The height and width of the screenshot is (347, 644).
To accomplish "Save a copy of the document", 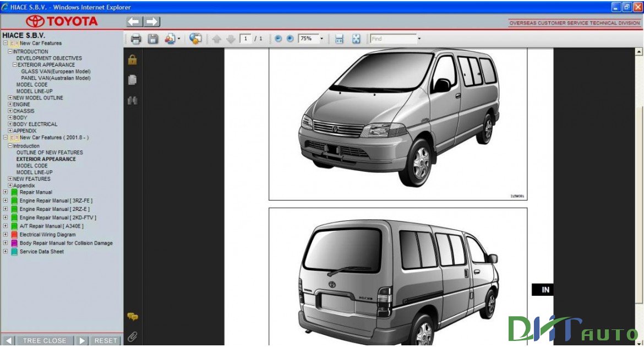I will (x=152, y=39).
